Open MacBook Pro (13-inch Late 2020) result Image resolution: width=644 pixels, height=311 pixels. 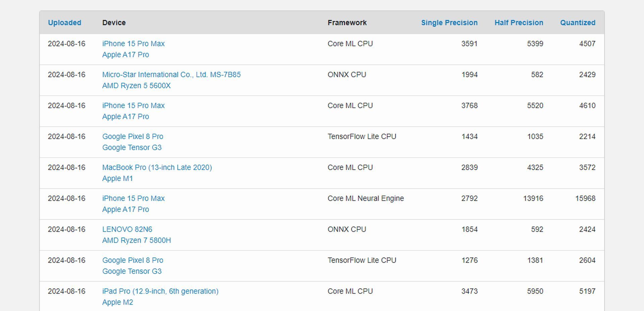pyautogui.click(x=157, y=167)
